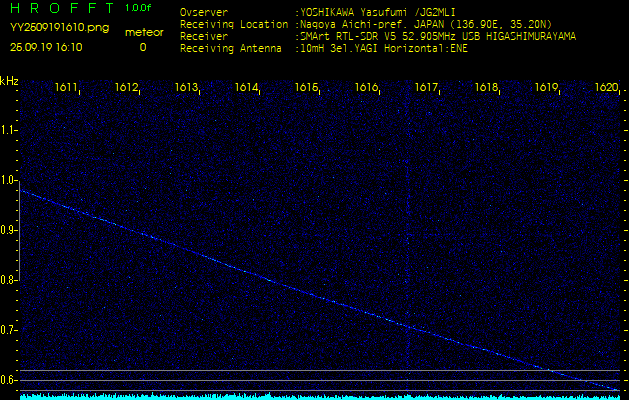Select the 1617 time marker
This screenshot has height=400, width=629.
click(427, 88)
